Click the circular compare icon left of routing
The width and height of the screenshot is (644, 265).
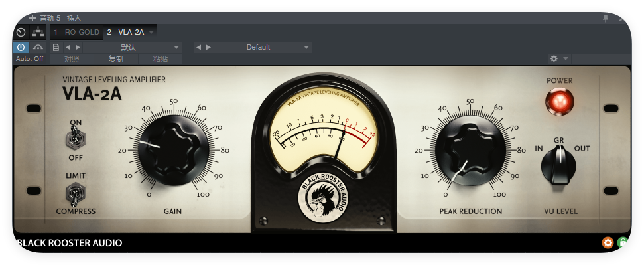point(21,32)
